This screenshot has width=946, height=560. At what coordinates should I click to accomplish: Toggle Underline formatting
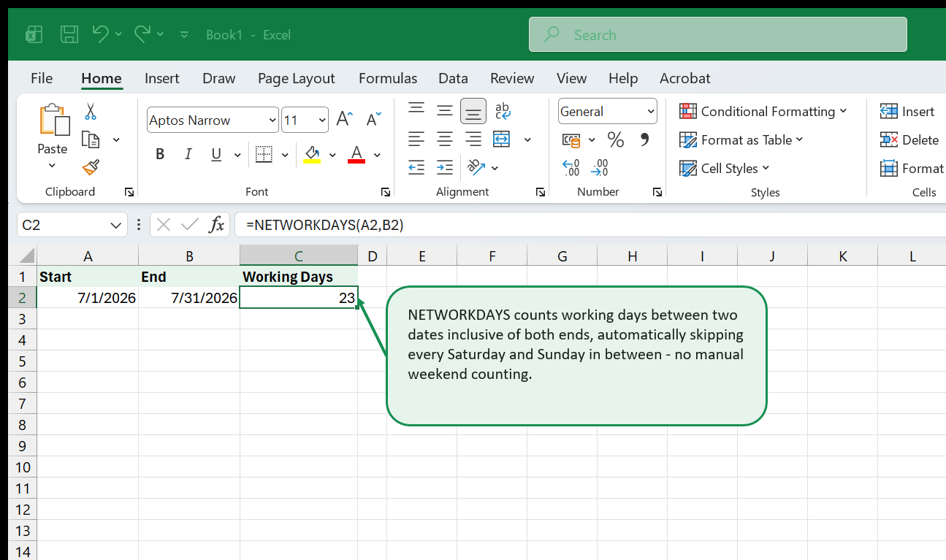coord(216,154)
